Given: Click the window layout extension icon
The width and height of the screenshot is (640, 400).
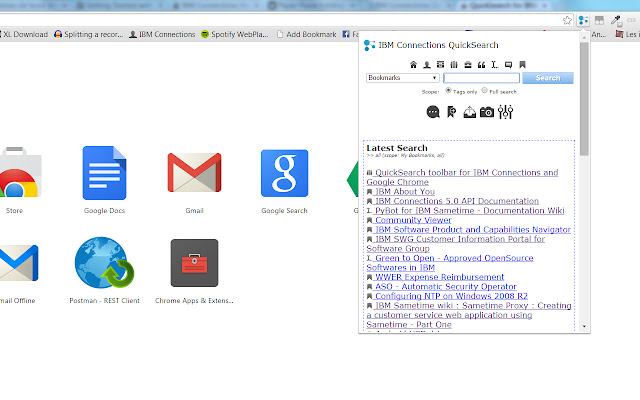Looking at the screenshot, I should tap(599, 20).
